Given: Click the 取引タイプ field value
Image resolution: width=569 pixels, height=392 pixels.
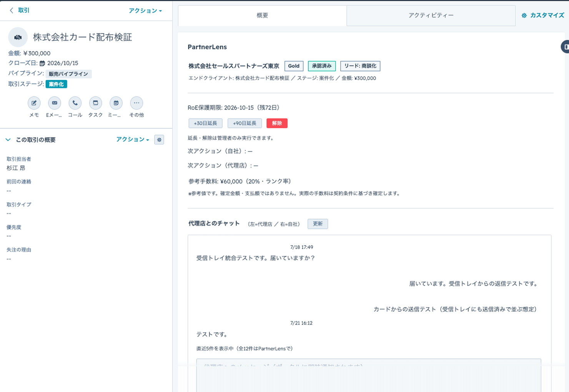Looking at the screenshot, I should [x=9, y=213].
